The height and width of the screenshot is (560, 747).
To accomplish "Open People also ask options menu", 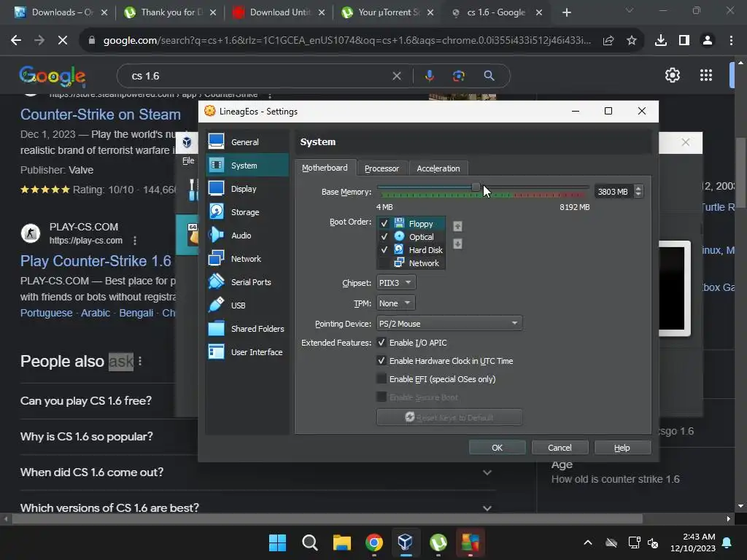I will (140, 362).
